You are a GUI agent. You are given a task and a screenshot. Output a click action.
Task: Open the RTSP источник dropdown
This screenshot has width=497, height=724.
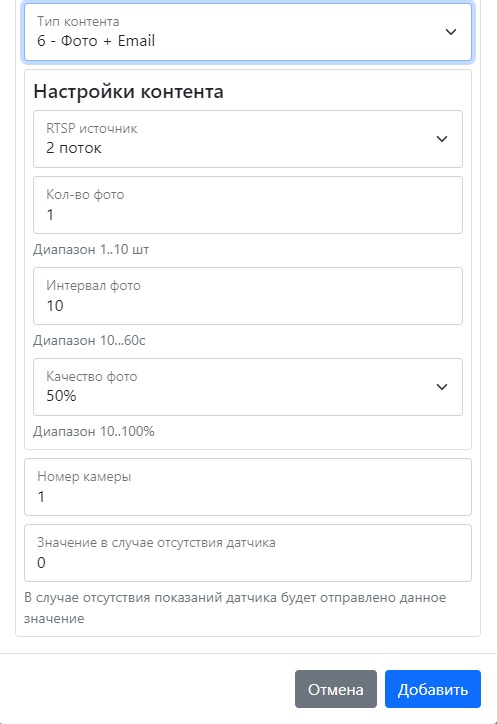click(x=248, y=139)
